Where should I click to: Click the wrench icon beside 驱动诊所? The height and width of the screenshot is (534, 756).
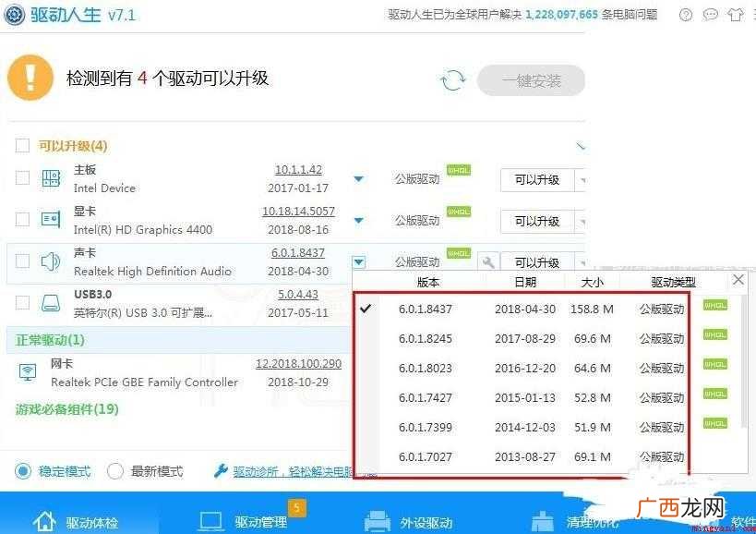[221, 470]
